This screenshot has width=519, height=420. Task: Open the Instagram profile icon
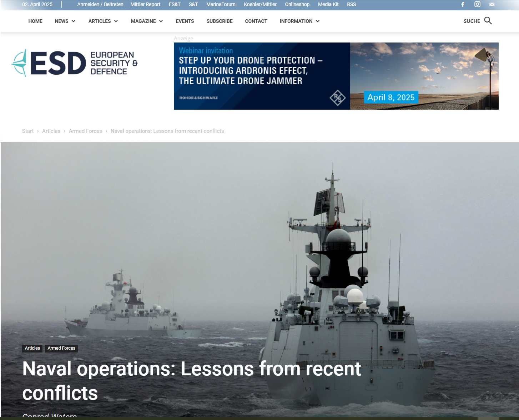477,4
